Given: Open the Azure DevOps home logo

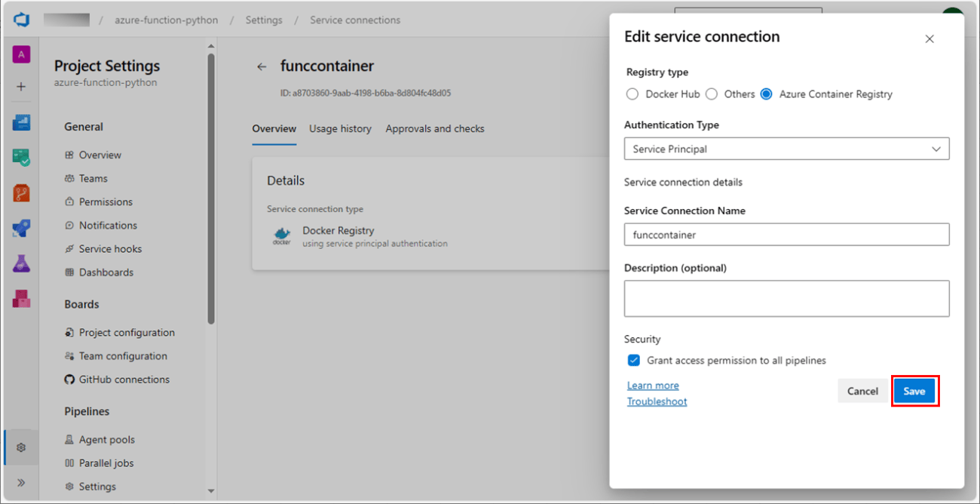Looking at the screenshot, I should click(21, 20).
